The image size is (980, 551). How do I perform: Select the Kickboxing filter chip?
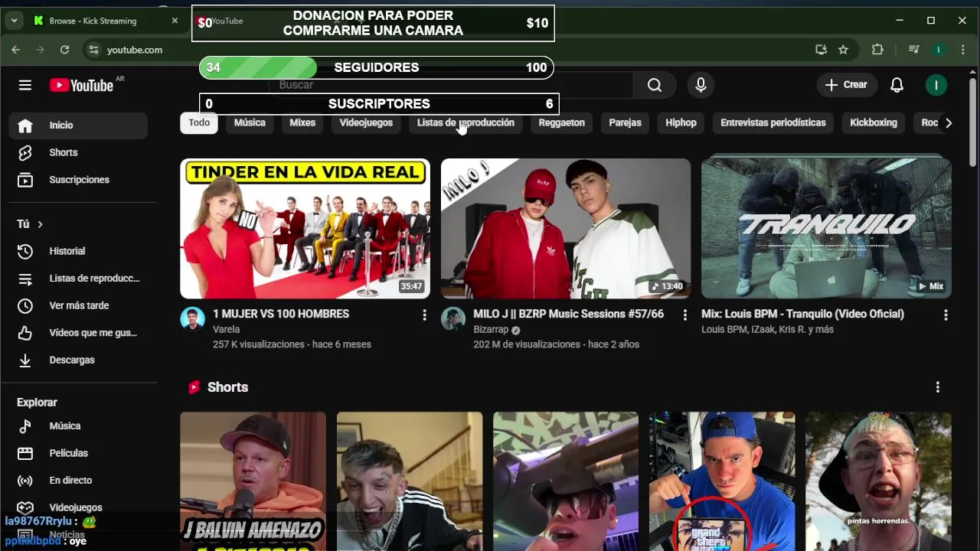click(874, 122)
